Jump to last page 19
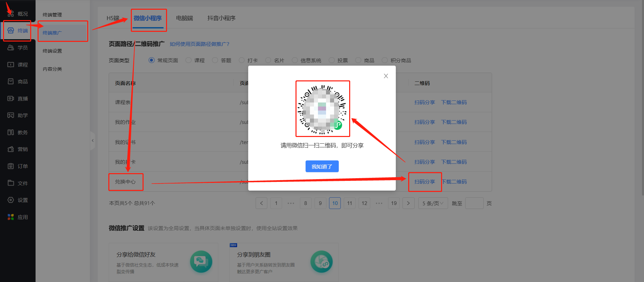 (394, 203)
